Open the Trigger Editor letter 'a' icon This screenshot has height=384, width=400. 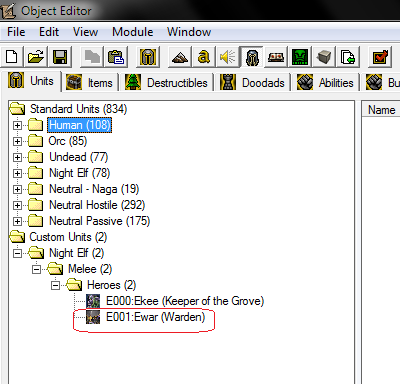[204, 57]
